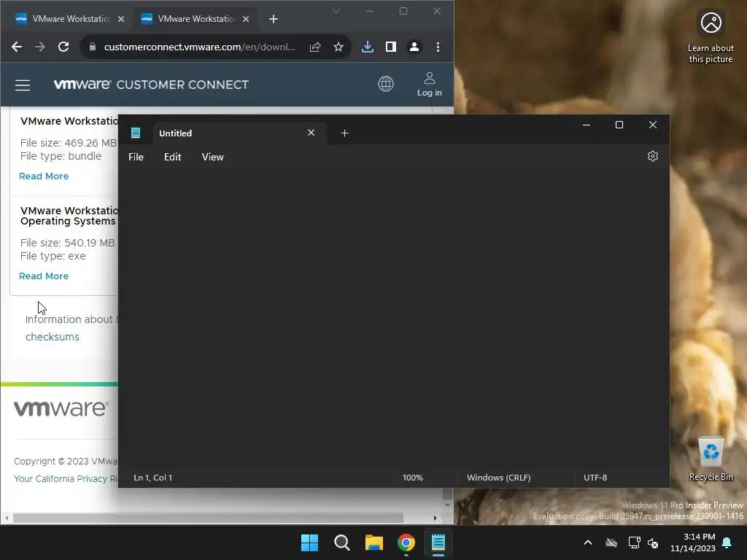Click vertical scrollbar down arrow in Chrome
This screenshot has width=747, height=560.
tap(447, 505)
